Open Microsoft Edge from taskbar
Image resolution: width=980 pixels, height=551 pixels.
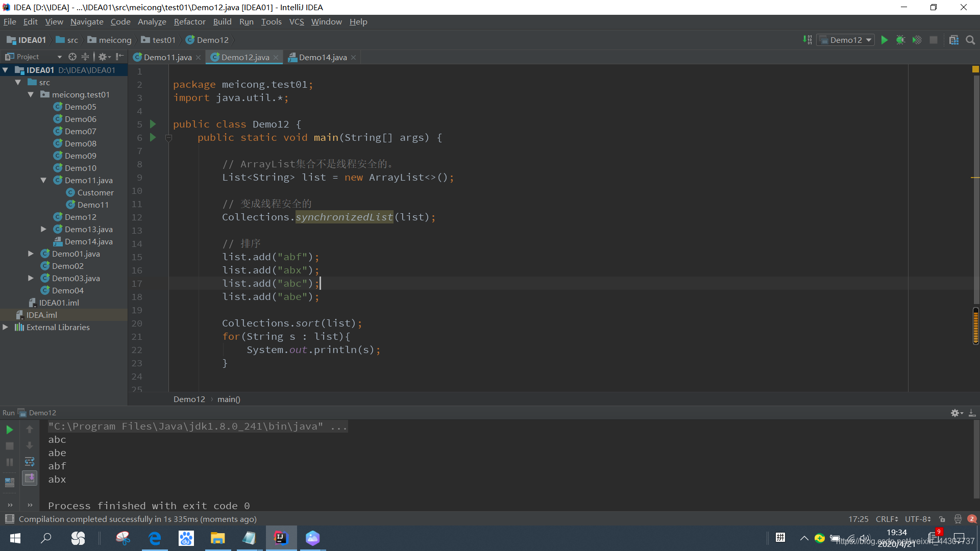pos(155,538)
